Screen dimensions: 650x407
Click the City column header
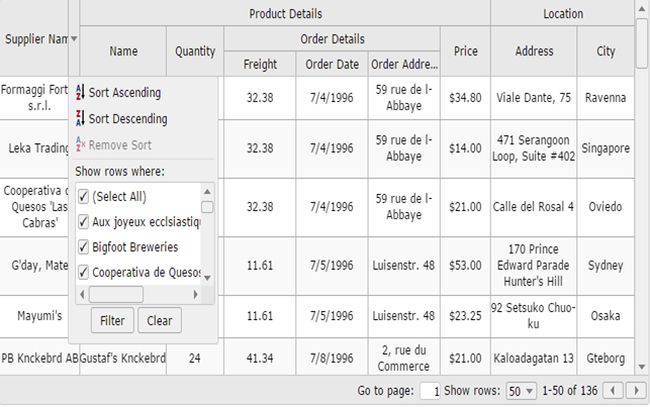point(606,51)
